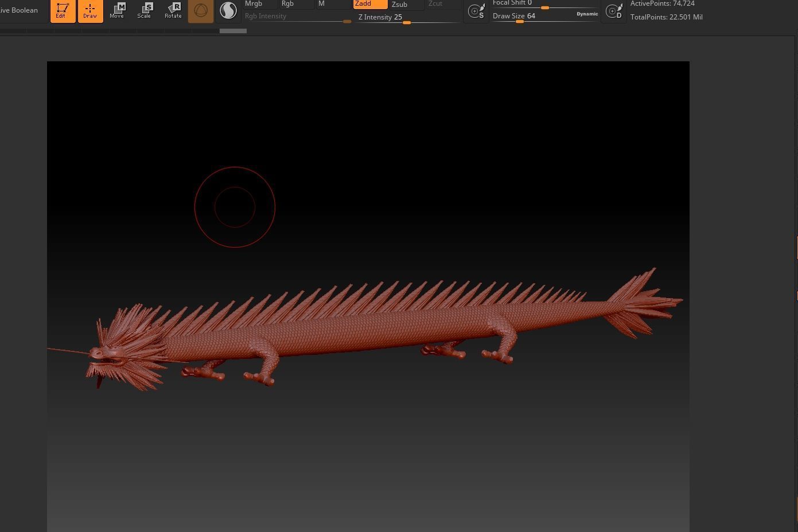
Task: Toggle Zadd sculpt mode
Action: [370, 4]
